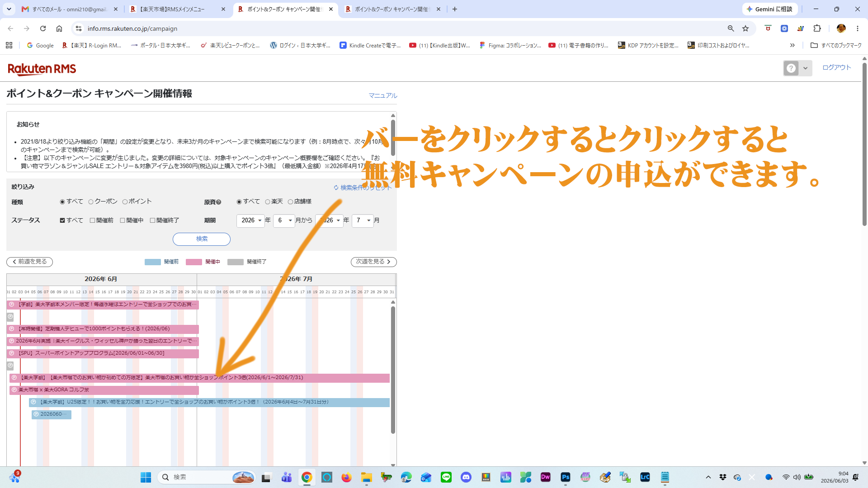This screenshot has width=868, height=488.
Task: Check the 開催中 checkbox
Action: tap(123, 221)
